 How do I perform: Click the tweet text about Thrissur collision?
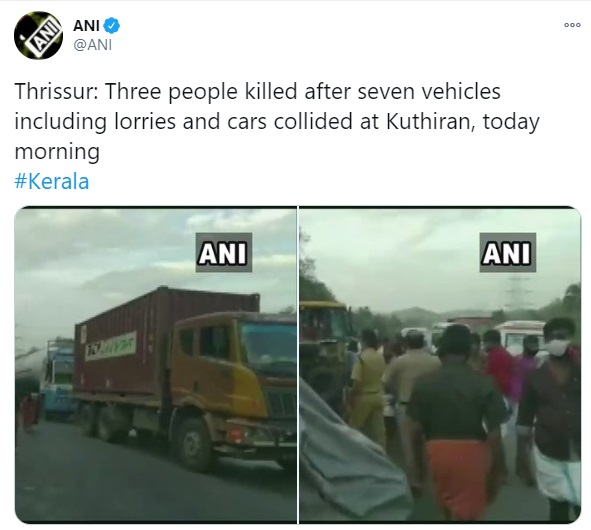tap(277, 121)
